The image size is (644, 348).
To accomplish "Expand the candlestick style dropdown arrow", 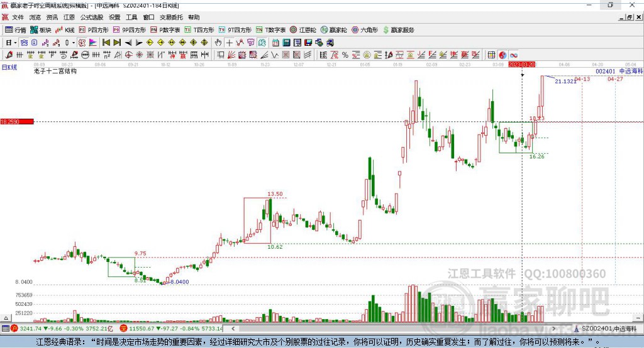I will (74, 43).
